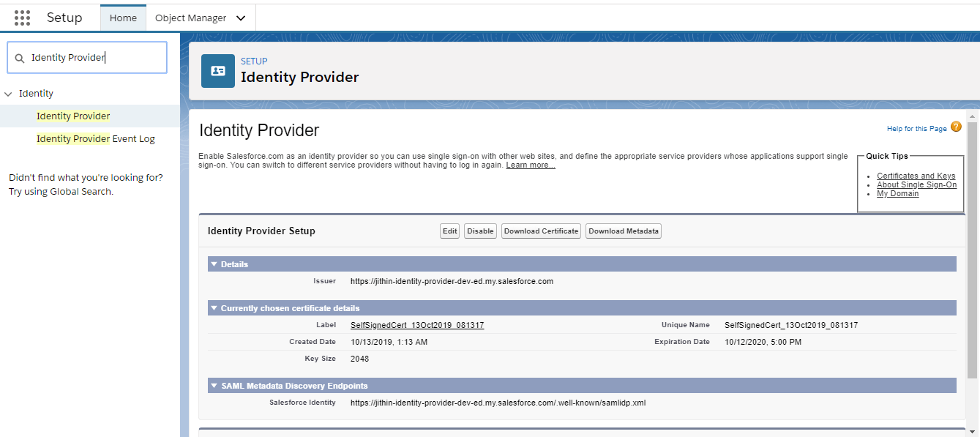Click the Expiration Date value 10/12/2020, 5:00 PM
The height and width of the screenshot is (437, 980).
763,342
